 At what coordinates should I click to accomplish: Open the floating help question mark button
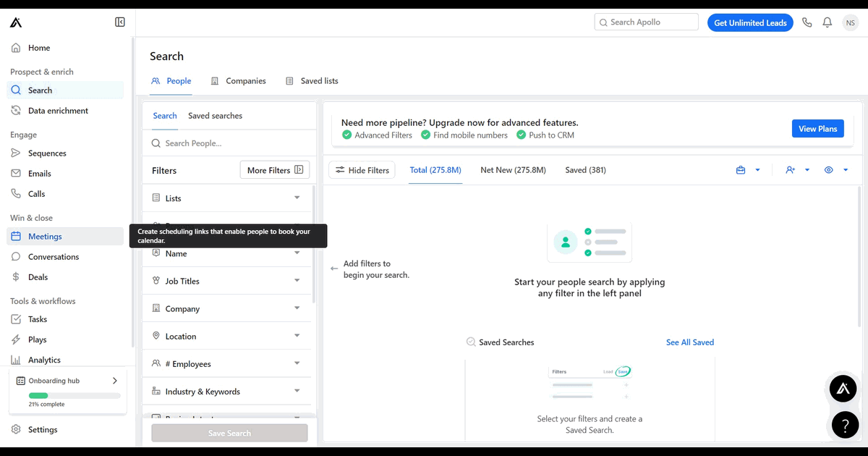(845, 425)
